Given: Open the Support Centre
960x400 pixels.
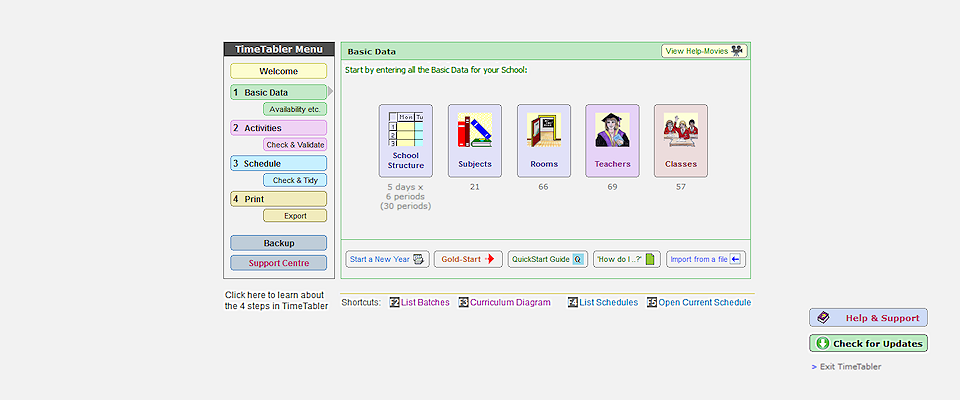Looking at the screenshot, I should (x=279, y=263).
